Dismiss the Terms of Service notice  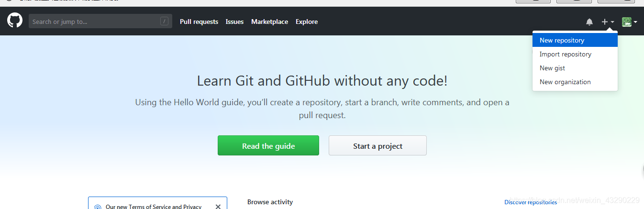pyautogui.click(x=218, y=207)
